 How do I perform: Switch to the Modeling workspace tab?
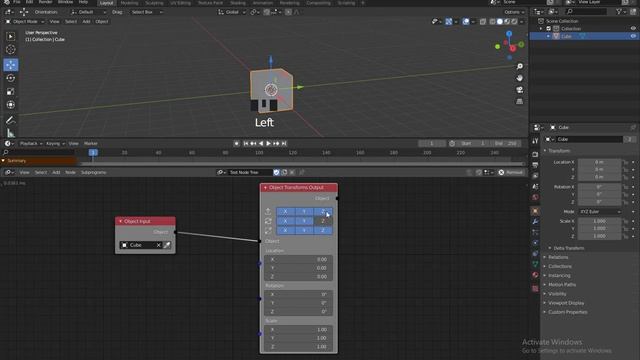point(129,3)
